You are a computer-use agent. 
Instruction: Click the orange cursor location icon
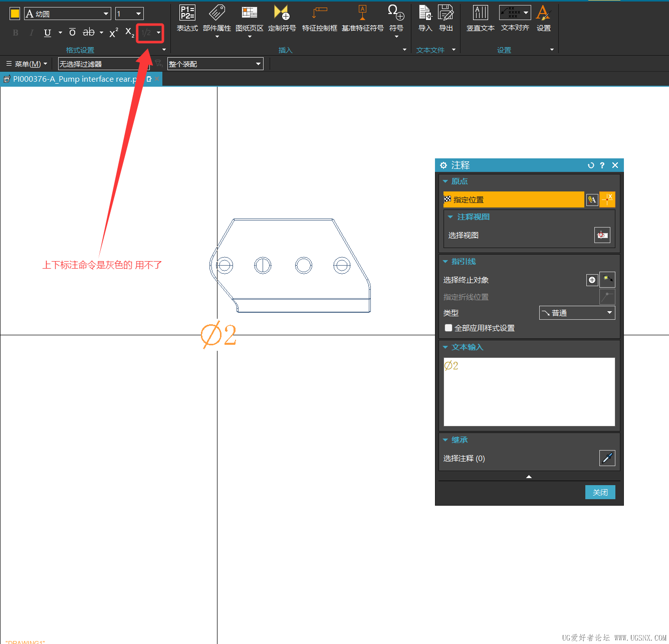[x=607, y=199]
